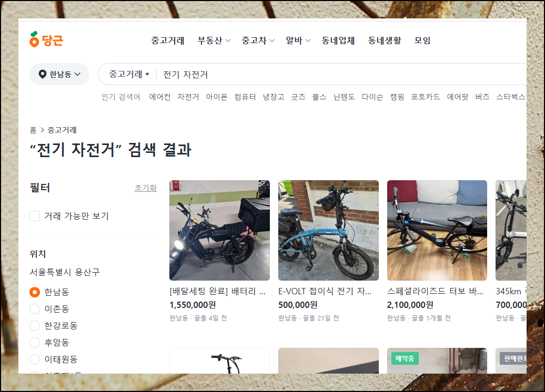Select the 후암동 radio button

point(35,343)
